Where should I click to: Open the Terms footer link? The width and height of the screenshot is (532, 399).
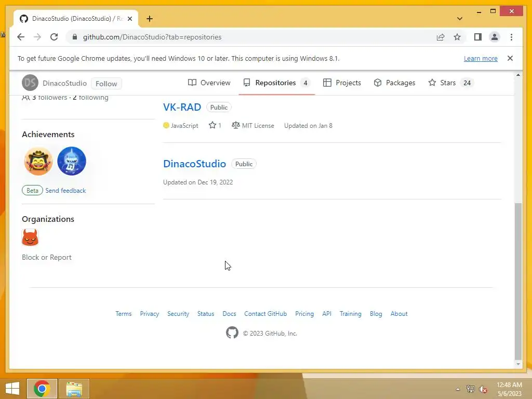click(x=124, y=314)
